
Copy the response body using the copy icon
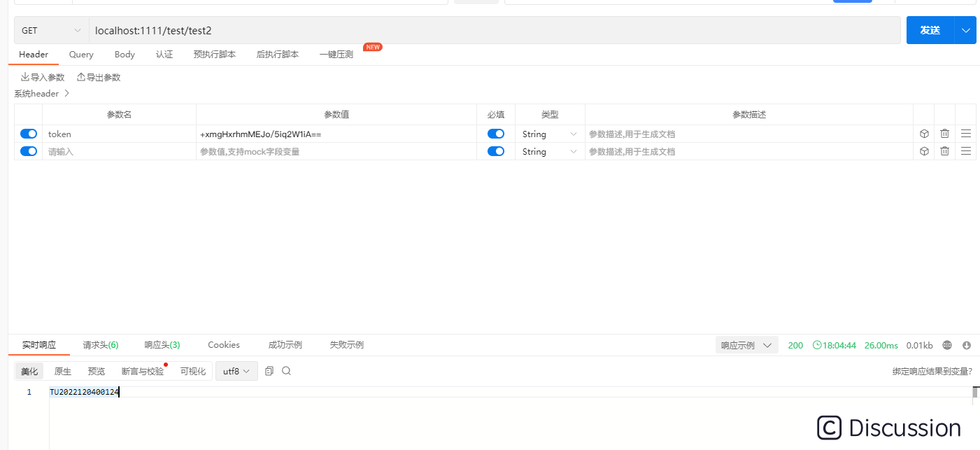(x=269, y=371)
